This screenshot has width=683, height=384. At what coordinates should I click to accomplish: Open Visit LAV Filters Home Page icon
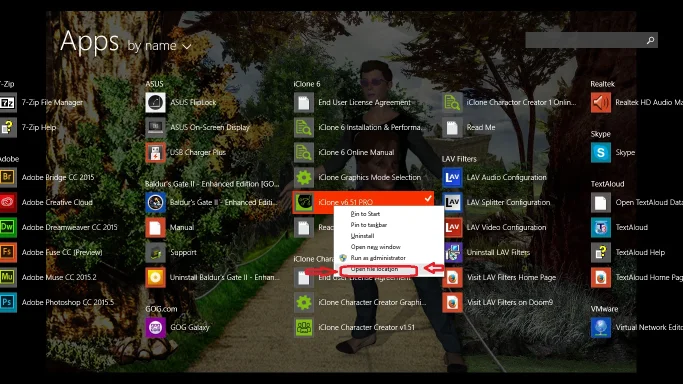(452, 277)
